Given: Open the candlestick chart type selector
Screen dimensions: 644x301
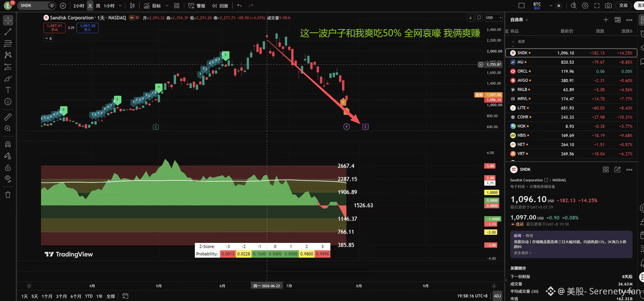Looking at the screenshot, I should pos(133,6).
